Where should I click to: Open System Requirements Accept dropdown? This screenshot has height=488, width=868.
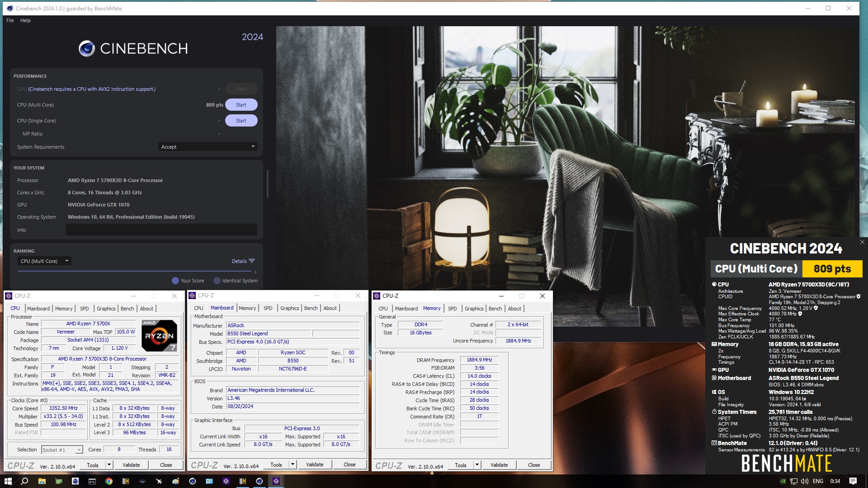point(208,147)
